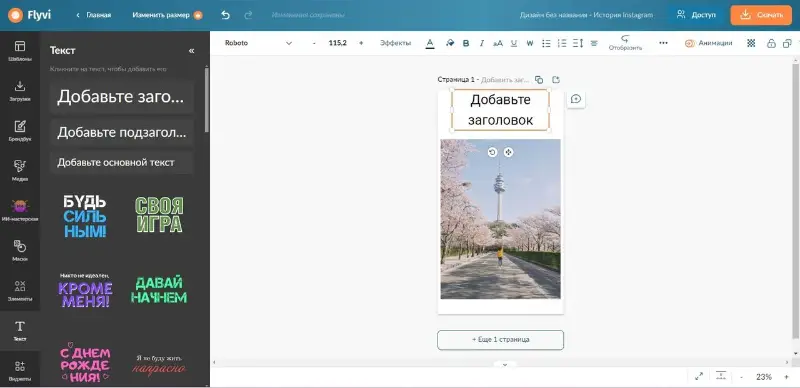The image size is (800, 388).
Task: Toggle underline formatting
Action: (x=514, y=43)
